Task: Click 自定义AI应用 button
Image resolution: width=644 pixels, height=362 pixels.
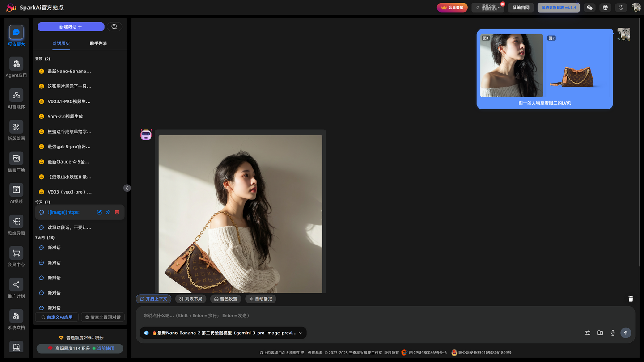Action: pos(57,317)
